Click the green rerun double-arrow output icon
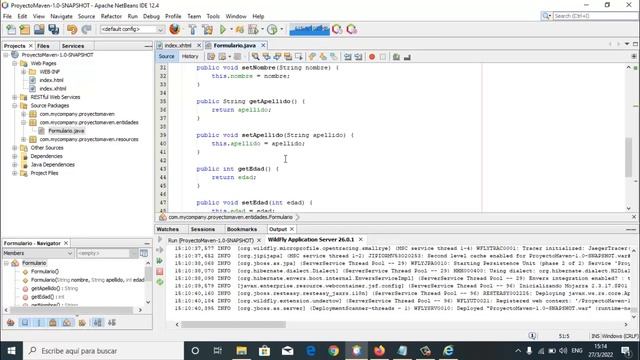640x360 pixels. point(160,260)
